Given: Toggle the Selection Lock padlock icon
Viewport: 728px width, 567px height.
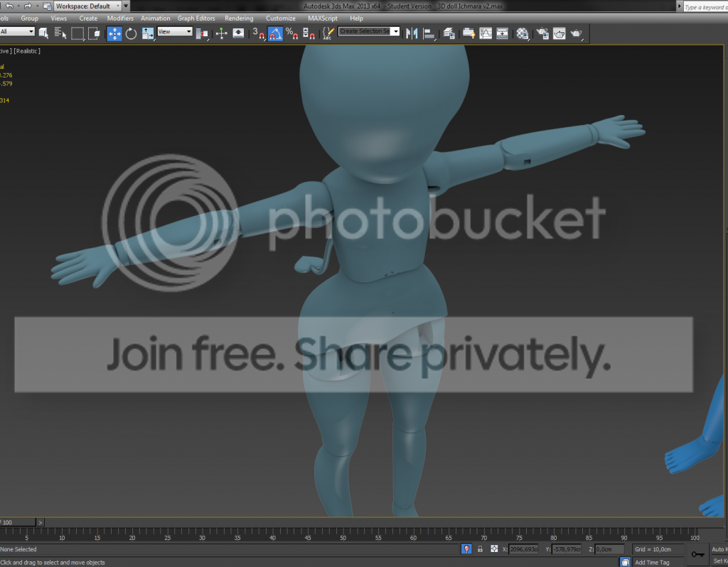Looking at the screenshot, I should tap(480, 549).
